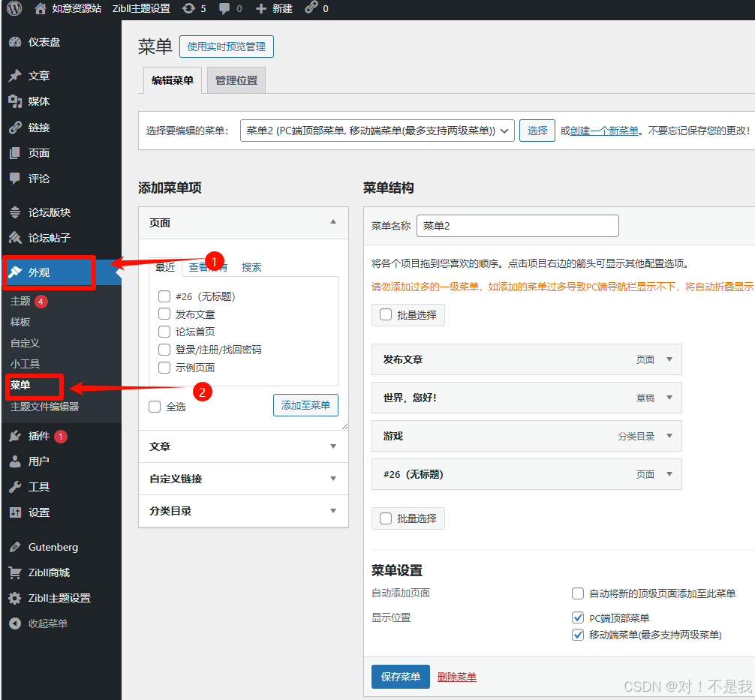Check the 发布文章 page checkbox
The height and width of the screenshot is (700, 755).
pyautogui.click(x=164, y=314)
